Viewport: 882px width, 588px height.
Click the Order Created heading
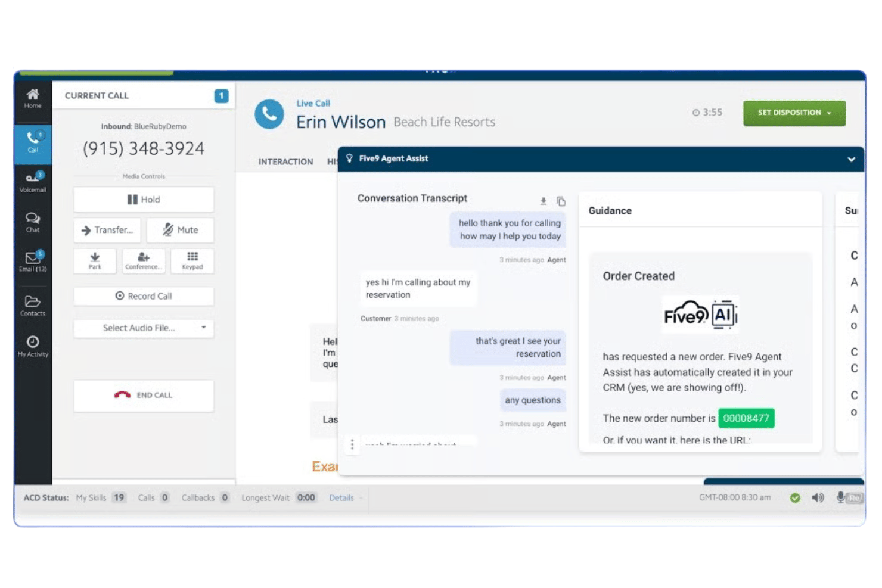(638, 276)
